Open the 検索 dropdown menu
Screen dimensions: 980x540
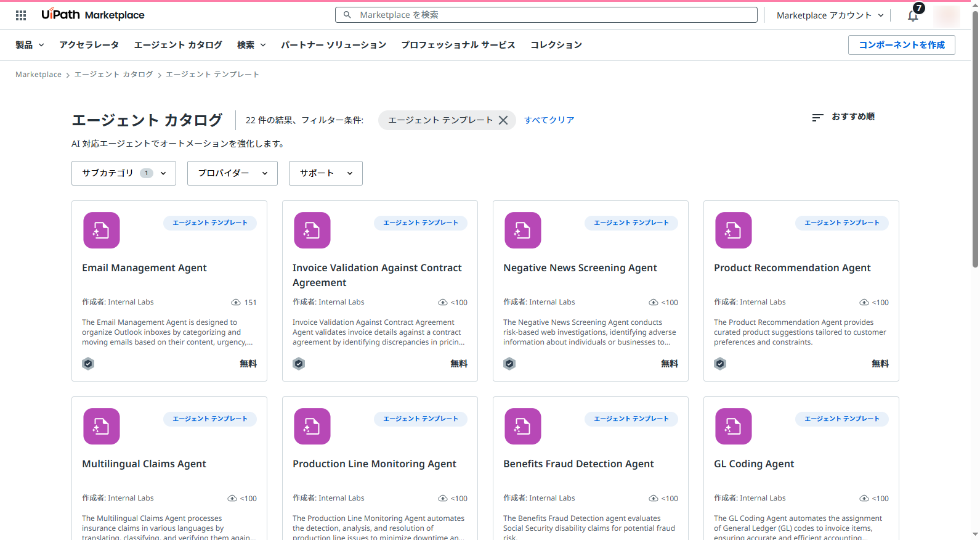(x=251, y=45)
